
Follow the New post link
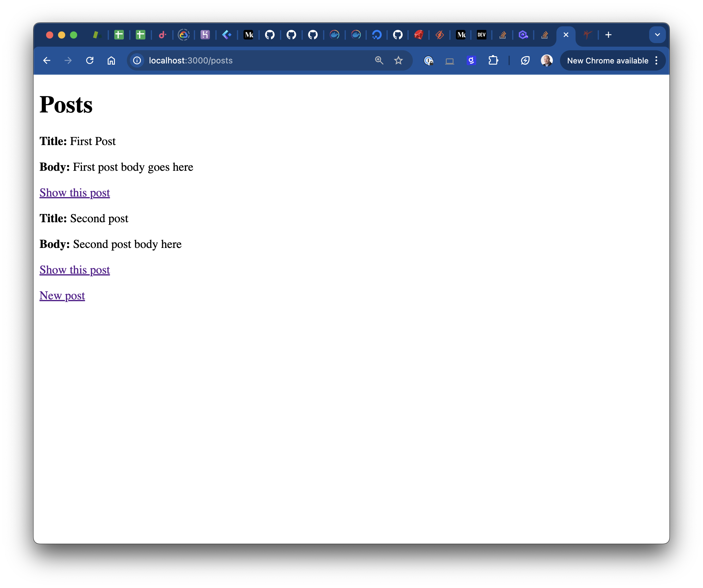coord(62,296)
